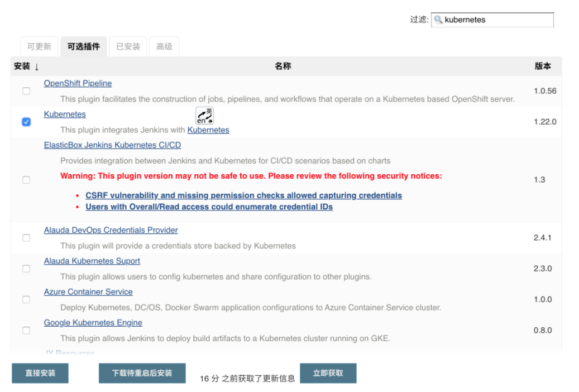Click version 2.3.0 of Alauda Kubernetes Suport
579x392 pixels.
click(543, 268)
